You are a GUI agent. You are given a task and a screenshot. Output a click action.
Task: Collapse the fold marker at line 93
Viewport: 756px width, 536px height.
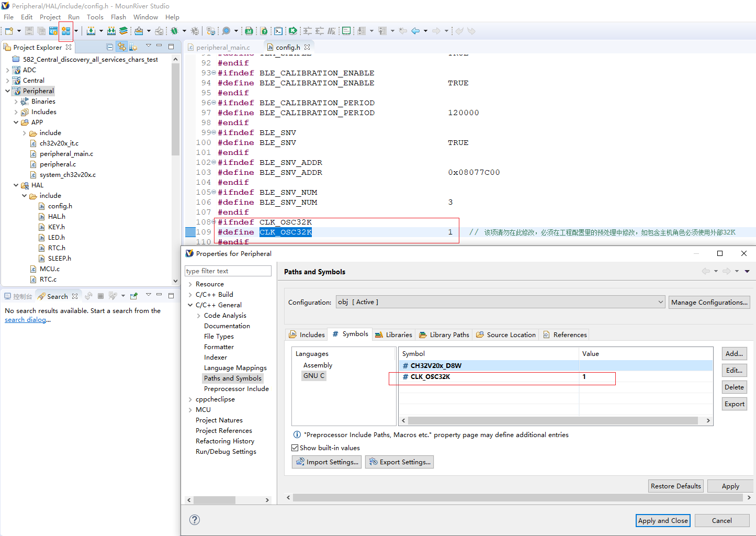pos(214,73)
